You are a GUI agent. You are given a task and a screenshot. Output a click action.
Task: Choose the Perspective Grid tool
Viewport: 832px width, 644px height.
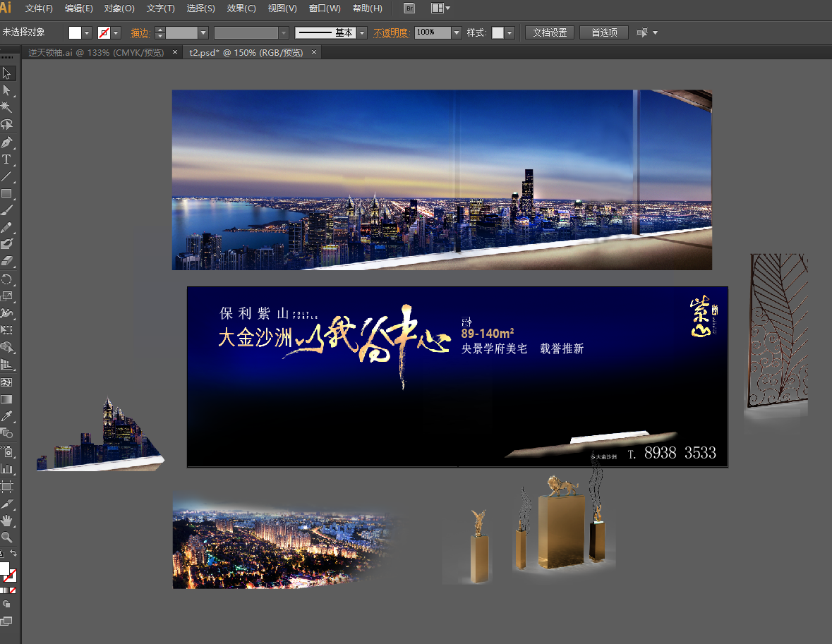pos(7,365)
